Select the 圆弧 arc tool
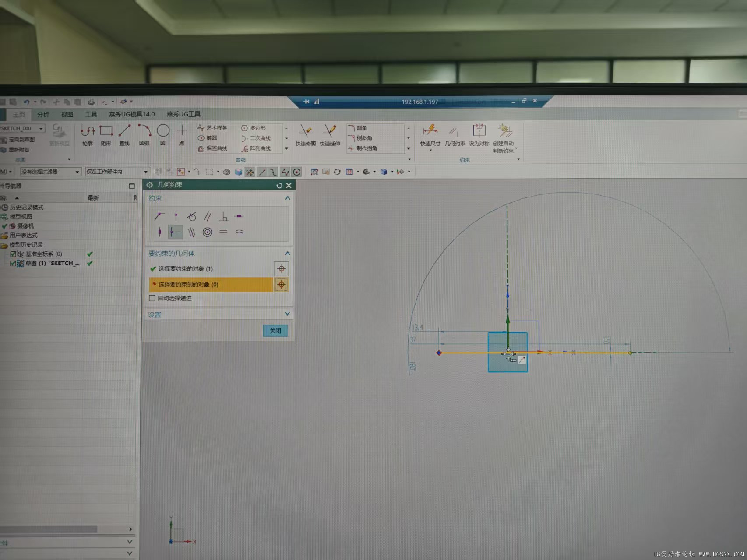747x560 pixels. [x=144, y=135]
